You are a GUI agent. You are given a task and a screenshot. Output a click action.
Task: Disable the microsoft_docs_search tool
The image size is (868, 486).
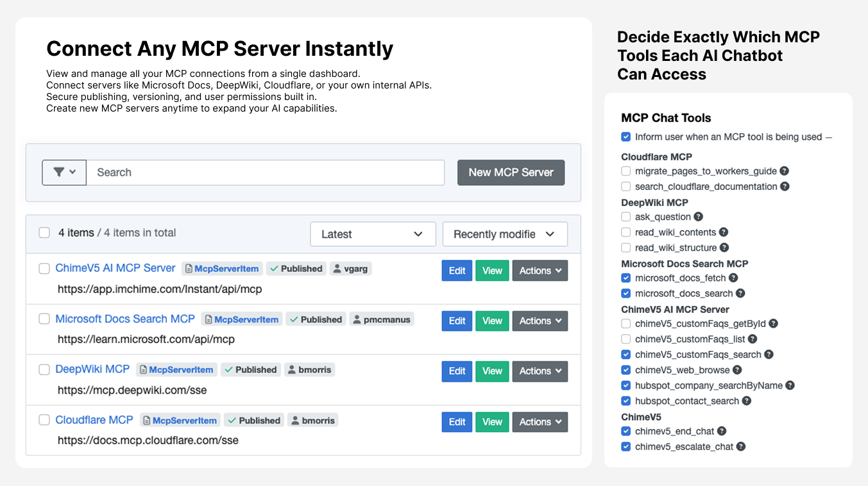click(x=626, y=293)
